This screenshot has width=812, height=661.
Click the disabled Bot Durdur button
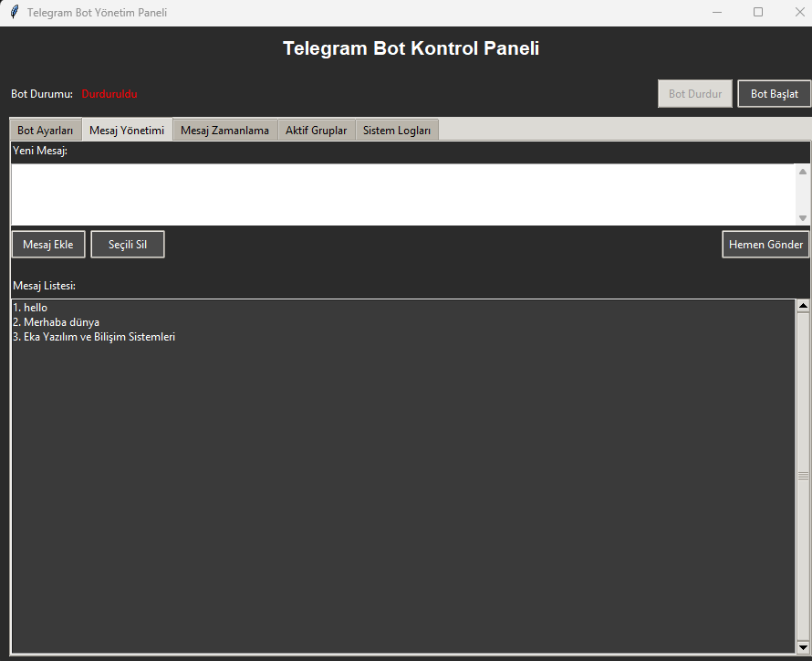coord(694,94)
